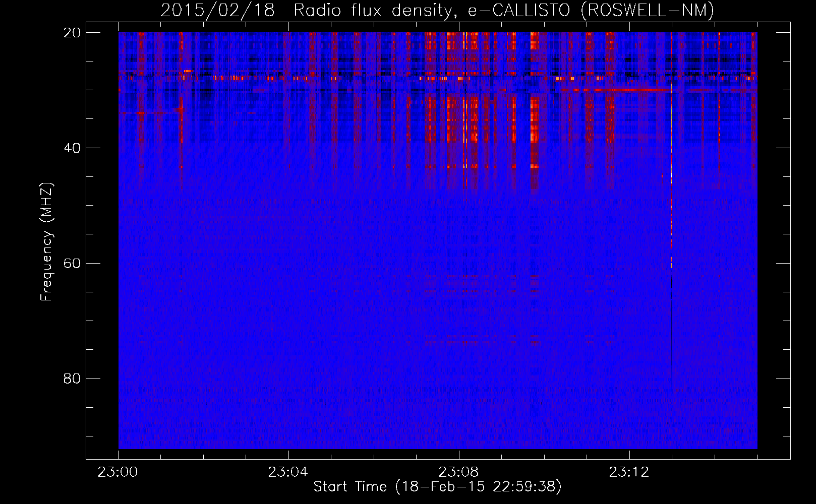816x504 pixels.
Task: Click the '80' frequency tick label
Action: 73,379
